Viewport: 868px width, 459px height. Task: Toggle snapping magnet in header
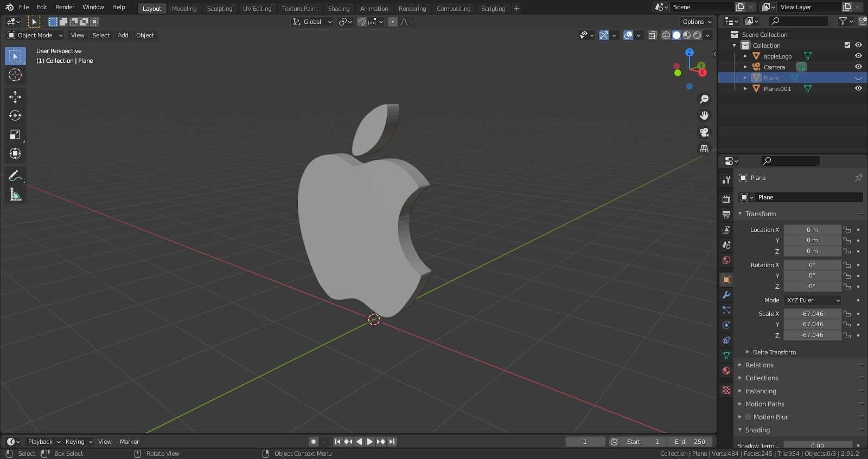(362, 22)
